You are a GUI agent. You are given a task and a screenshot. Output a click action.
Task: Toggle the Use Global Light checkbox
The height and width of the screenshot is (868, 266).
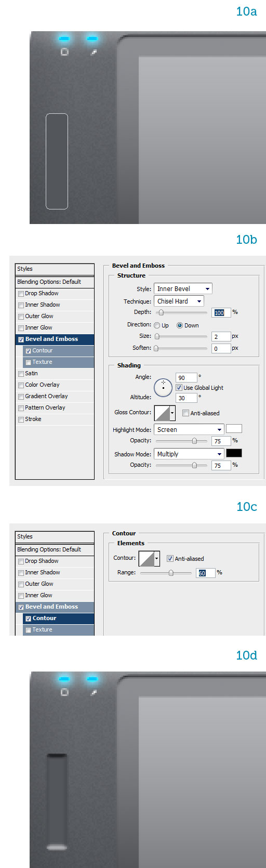(179, 388)
